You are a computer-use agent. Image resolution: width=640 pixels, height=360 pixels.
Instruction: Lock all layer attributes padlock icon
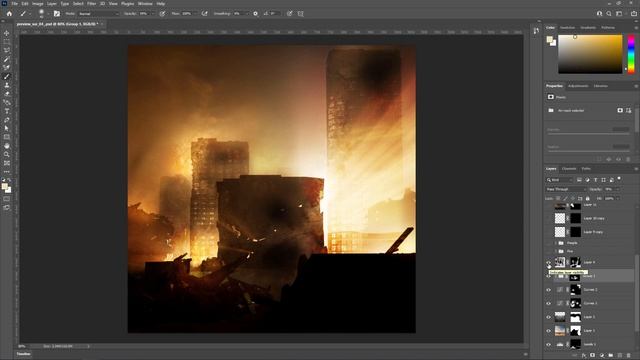coord(588,198)
